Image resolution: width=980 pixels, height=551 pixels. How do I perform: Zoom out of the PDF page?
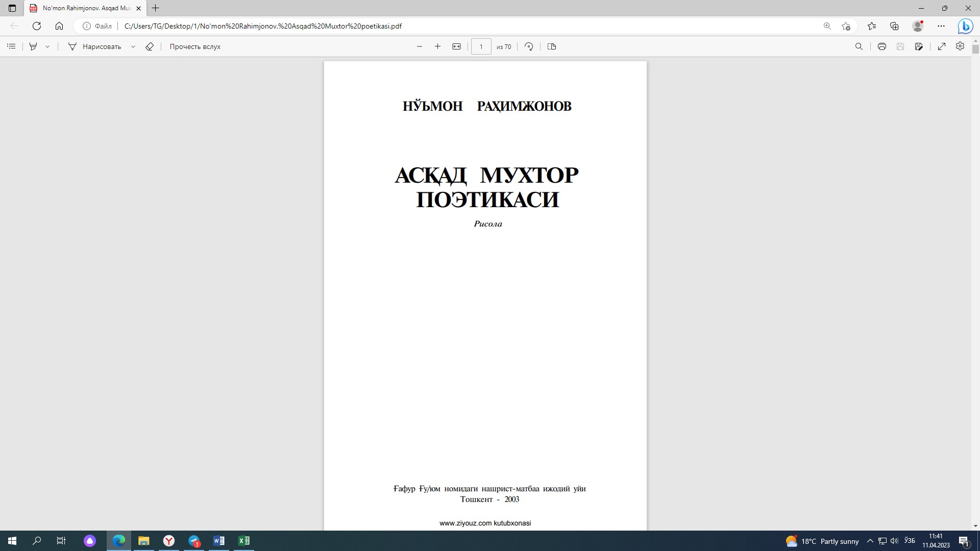[x=420, y=46]
